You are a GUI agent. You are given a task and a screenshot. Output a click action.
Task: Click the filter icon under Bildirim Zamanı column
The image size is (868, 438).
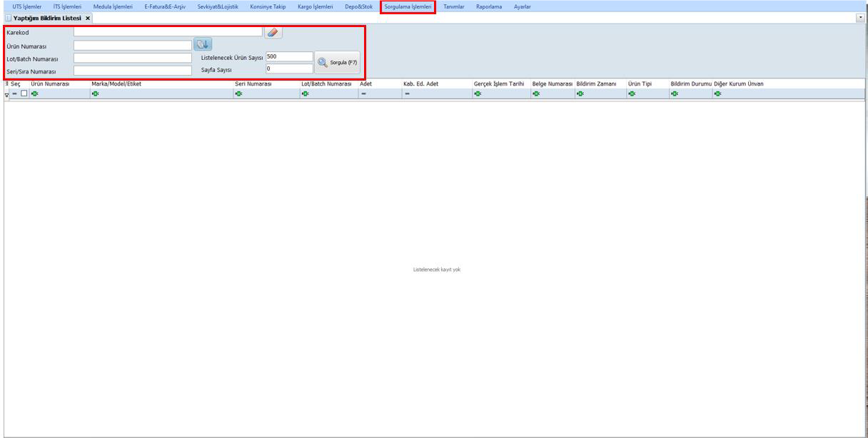[580, 93]
